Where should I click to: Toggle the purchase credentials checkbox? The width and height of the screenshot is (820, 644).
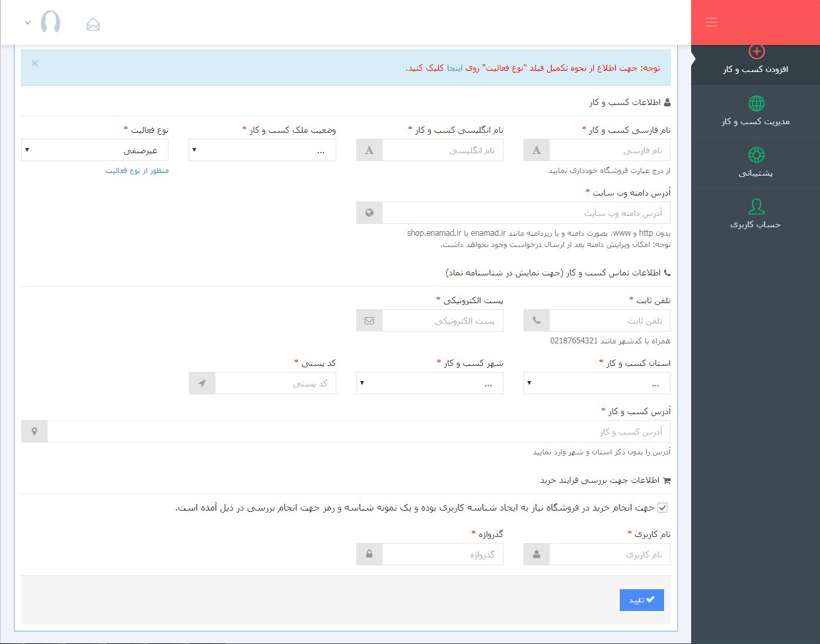pos(663,508)
